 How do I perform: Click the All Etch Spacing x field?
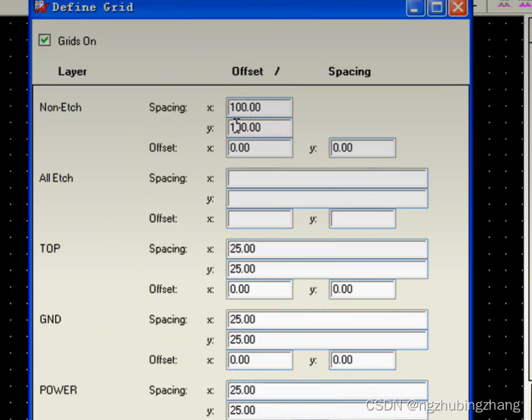(327, 178)
